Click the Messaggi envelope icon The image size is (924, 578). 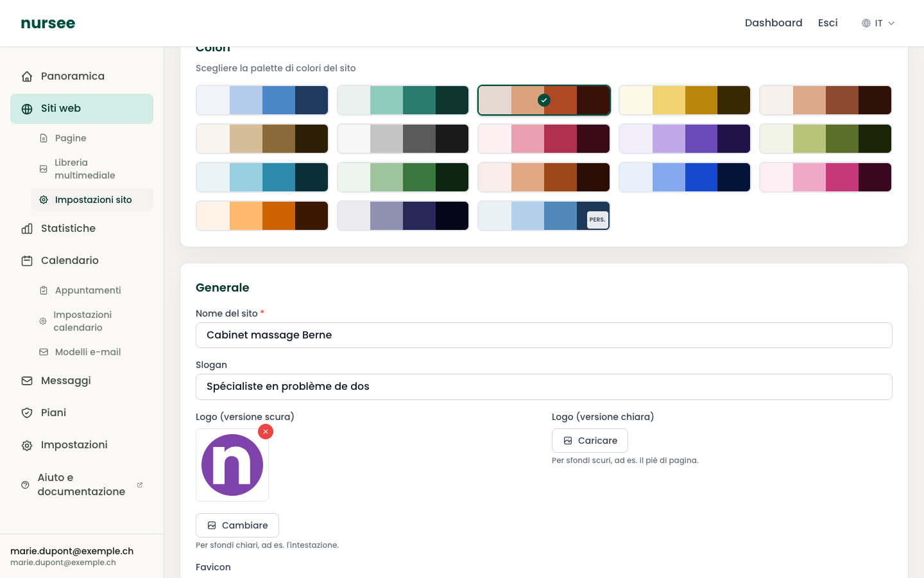point(27,381)
